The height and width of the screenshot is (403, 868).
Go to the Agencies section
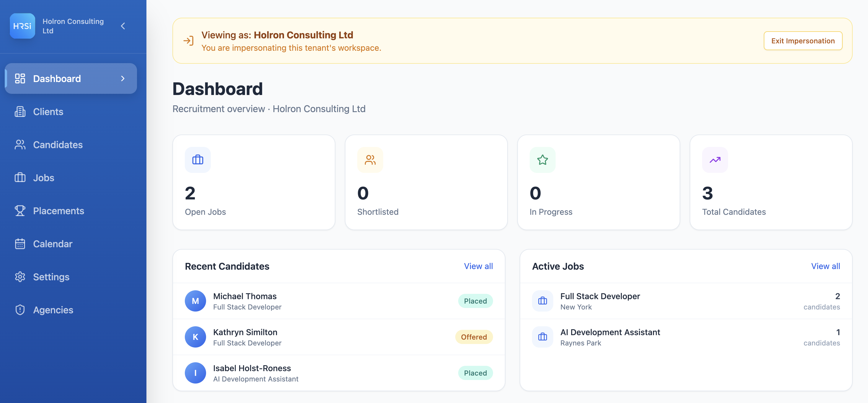coord(71,309)
